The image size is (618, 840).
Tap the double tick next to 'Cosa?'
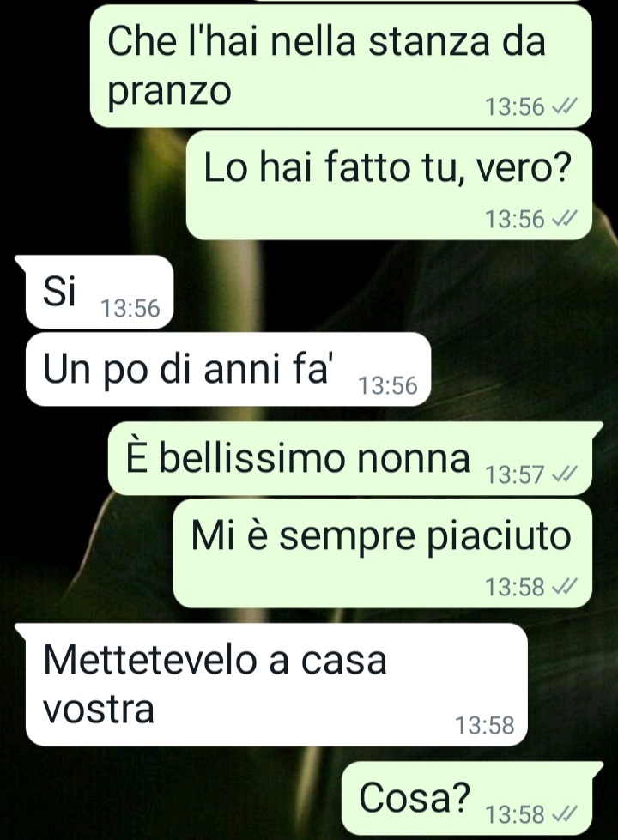point(565,815)
